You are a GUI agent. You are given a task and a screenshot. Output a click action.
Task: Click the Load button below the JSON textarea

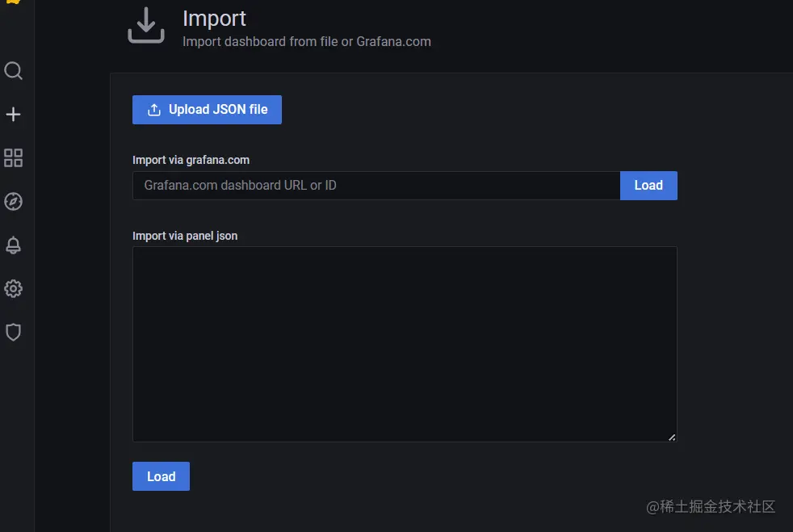(161, 476)
